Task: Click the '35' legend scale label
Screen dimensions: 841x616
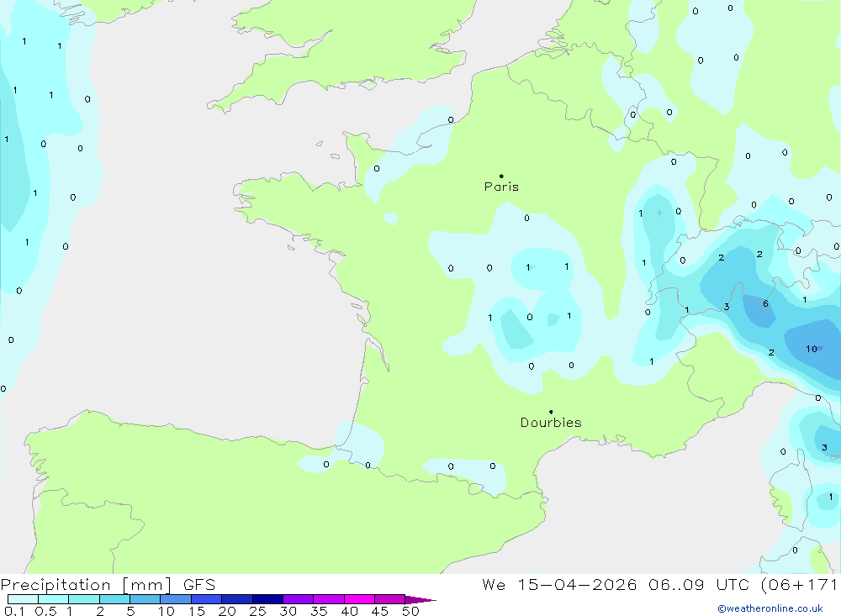Action: (x=319, y=611)
